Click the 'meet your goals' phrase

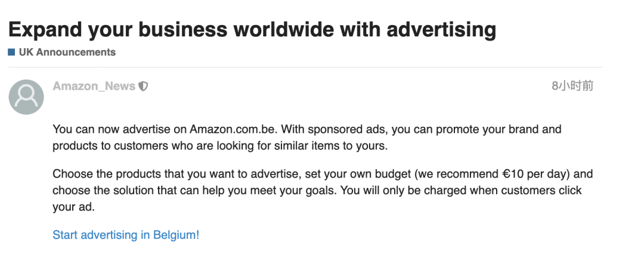(x=311, y=190)
